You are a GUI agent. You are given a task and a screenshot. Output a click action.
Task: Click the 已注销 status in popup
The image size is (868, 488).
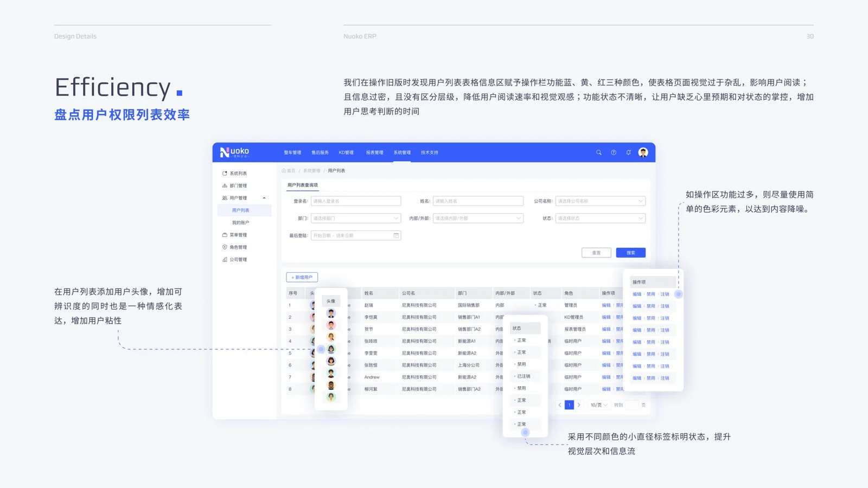pyautogui.click(x=524, y=376)
